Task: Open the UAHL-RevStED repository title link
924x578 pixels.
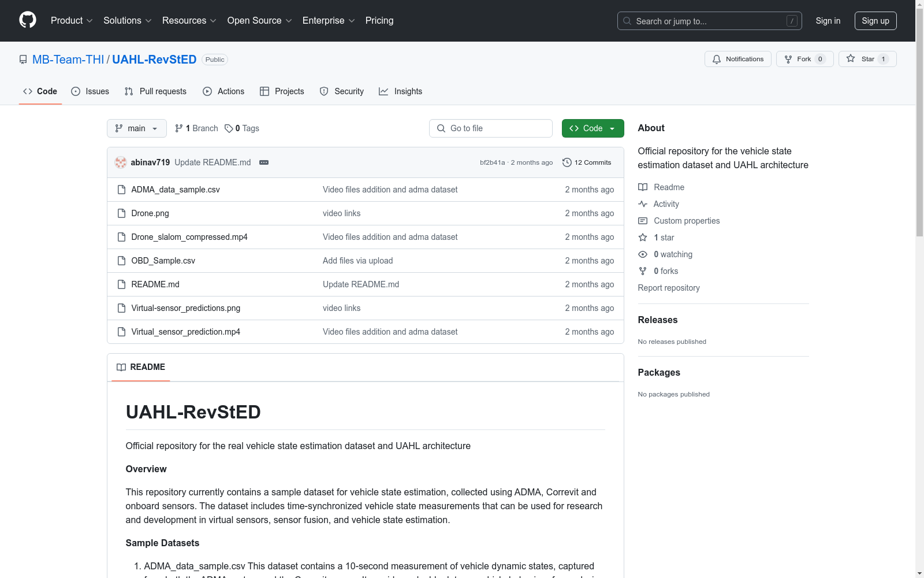Action: click(154, 60)
